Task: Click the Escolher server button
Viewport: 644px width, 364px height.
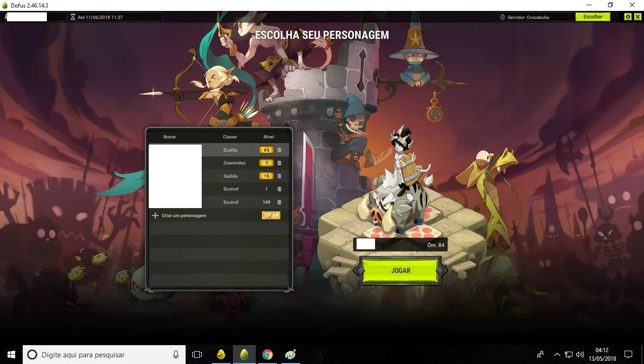Action: [x=593, y=17]
